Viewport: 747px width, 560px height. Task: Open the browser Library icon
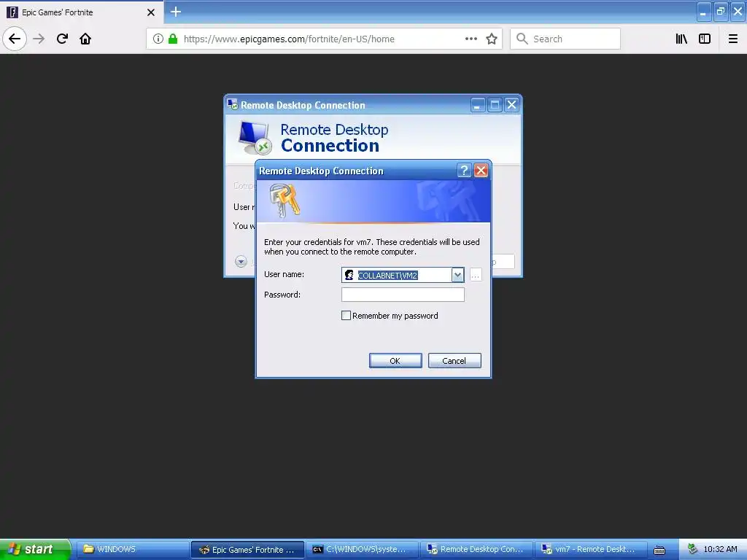[681, 39]
